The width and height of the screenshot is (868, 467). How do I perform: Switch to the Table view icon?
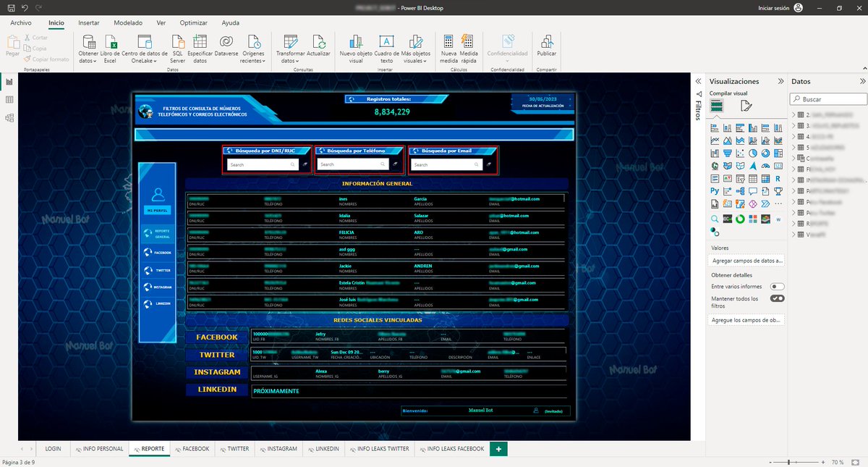click(x=9, y=100)
